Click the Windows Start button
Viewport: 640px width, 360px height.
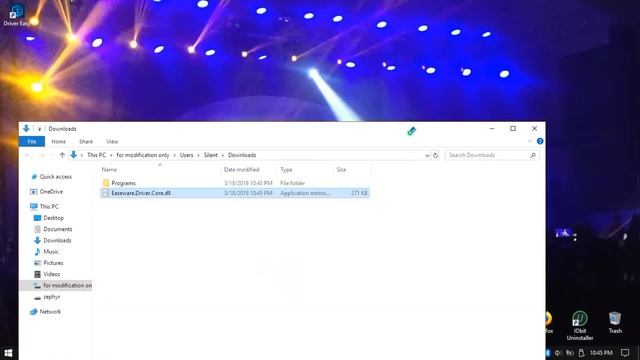click(8, 353)
